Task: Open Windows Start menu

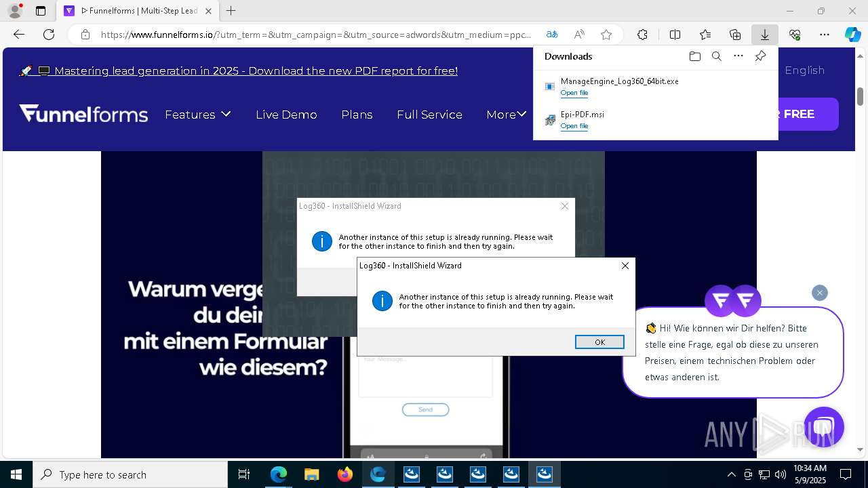Action: [x=16, y=474]
